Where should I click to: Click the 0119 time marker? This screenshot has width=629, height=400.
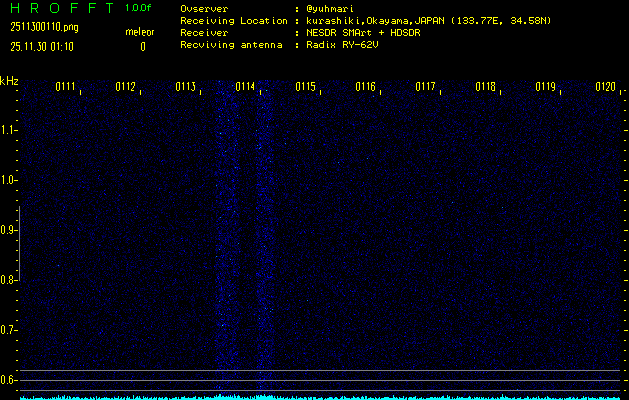546,87
